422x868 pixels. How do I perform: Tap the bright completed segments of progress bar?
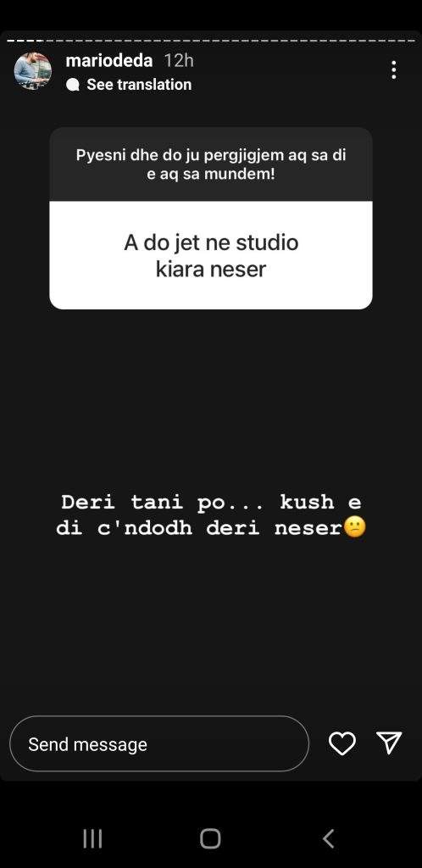pyautogui.click(x=25, y=41)
